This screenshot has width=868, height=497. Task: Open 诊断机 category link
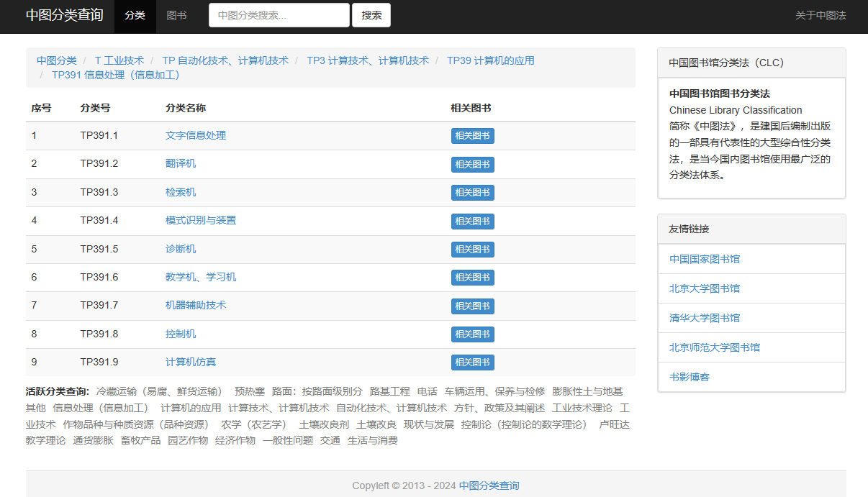(181, 249)
